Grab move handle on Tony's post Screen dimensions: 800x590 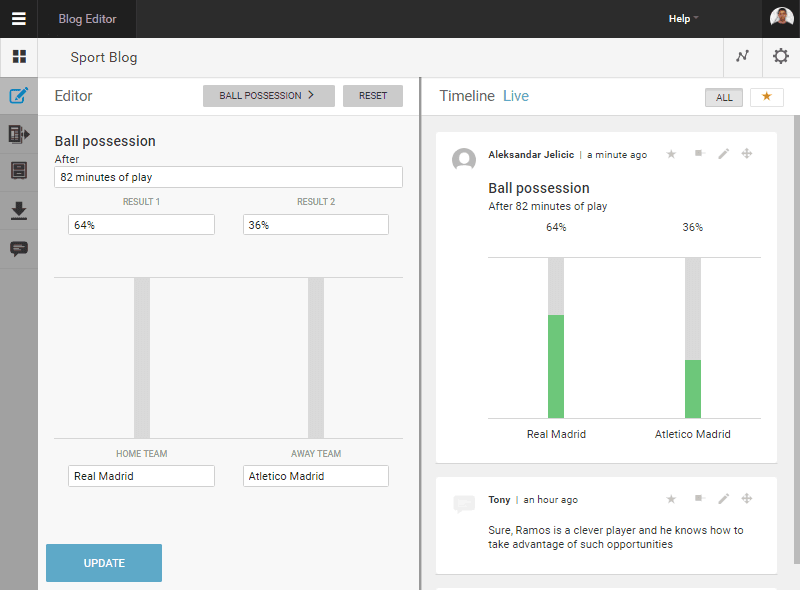click(x=747, y=499)
